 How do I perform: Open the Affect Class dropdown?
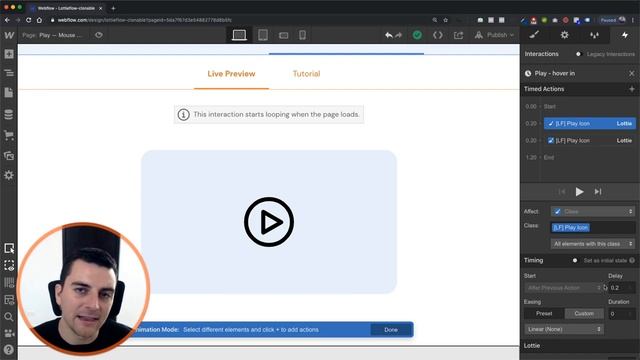pyautogui.click(x=593, y=211)
